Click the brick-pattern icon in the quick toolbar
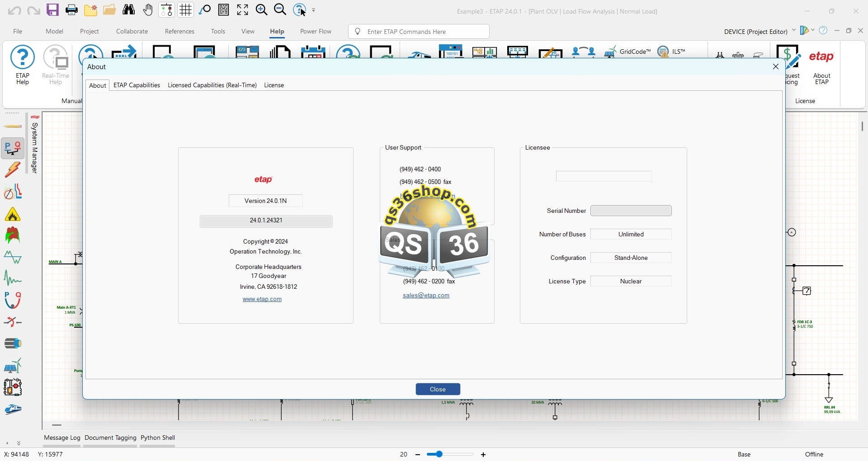 click(x=224, y=10)
